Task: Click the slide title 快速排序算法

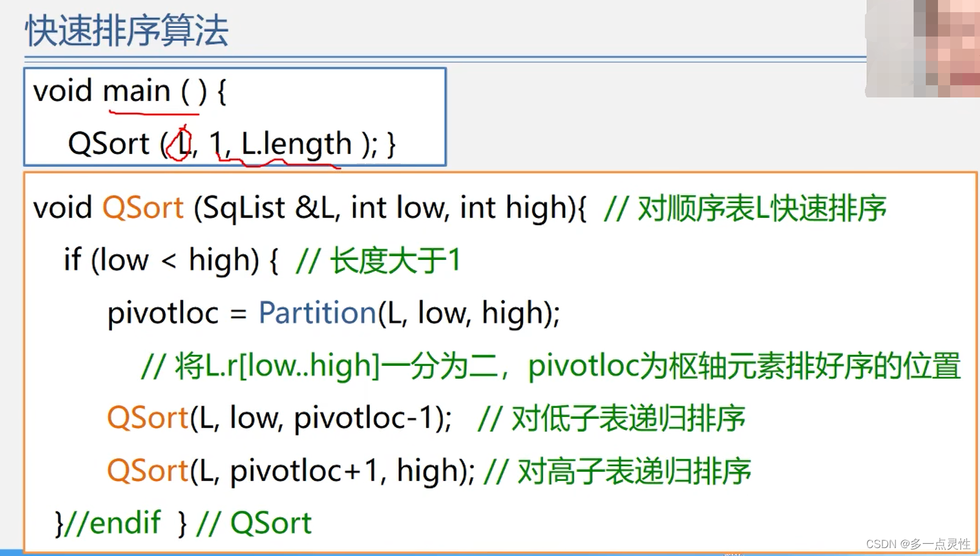Action: (x=127, y=30)
